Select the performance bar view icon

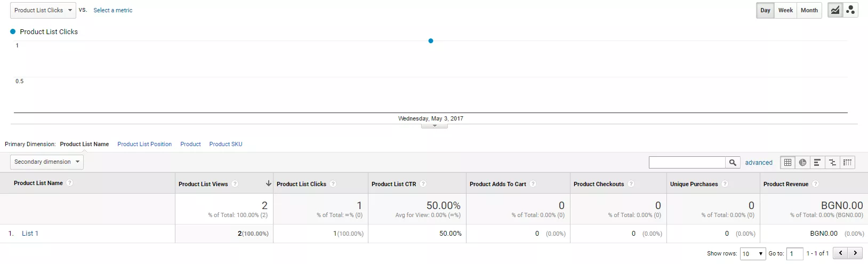pyautogui.click(x=817, y=163)
